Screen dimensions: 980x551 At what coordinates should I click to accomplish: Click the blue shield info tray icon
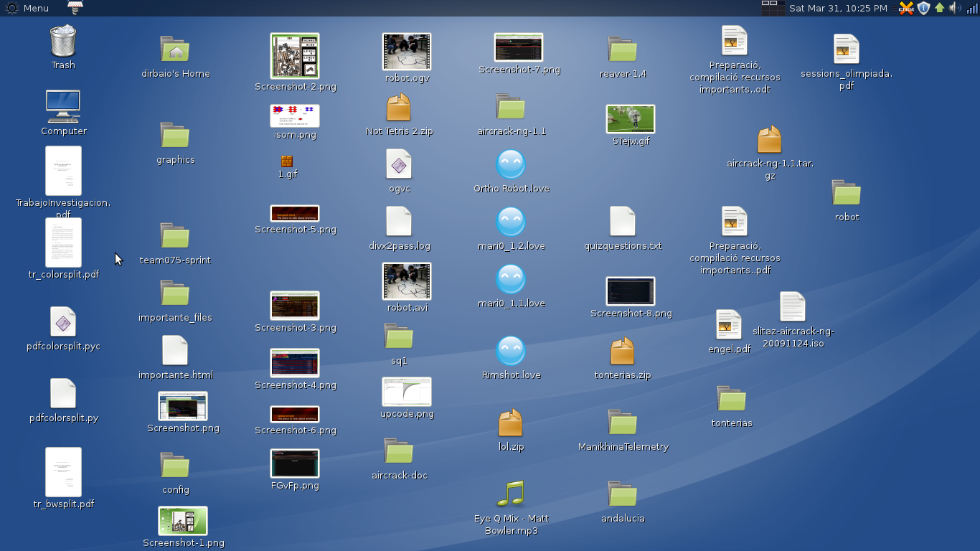coord(923,8)
